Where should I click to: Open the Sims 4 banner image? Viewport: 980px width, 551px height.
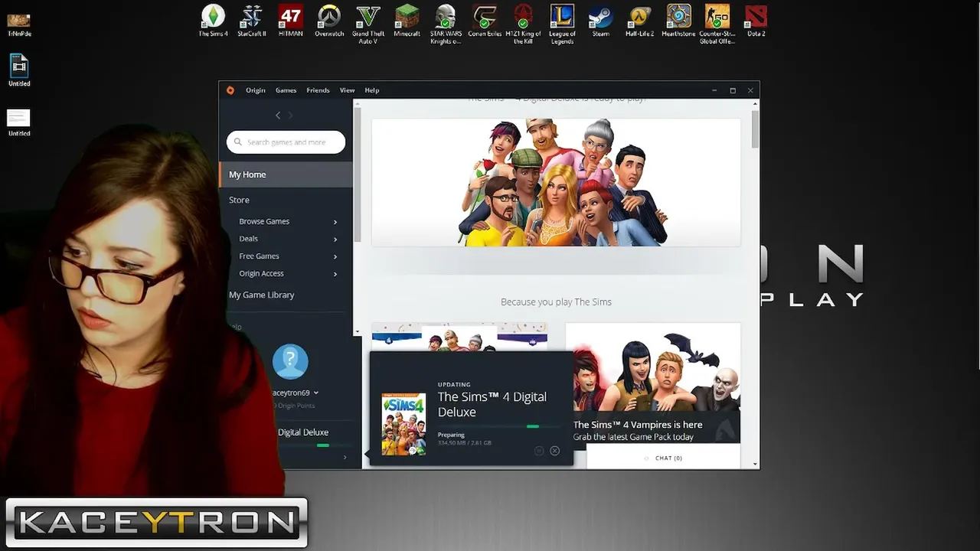[556, 182]
